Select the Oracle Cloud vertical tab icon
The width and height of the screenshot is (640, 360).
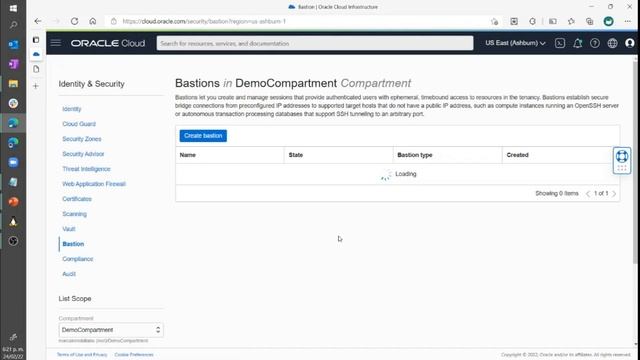click(36, 54)
